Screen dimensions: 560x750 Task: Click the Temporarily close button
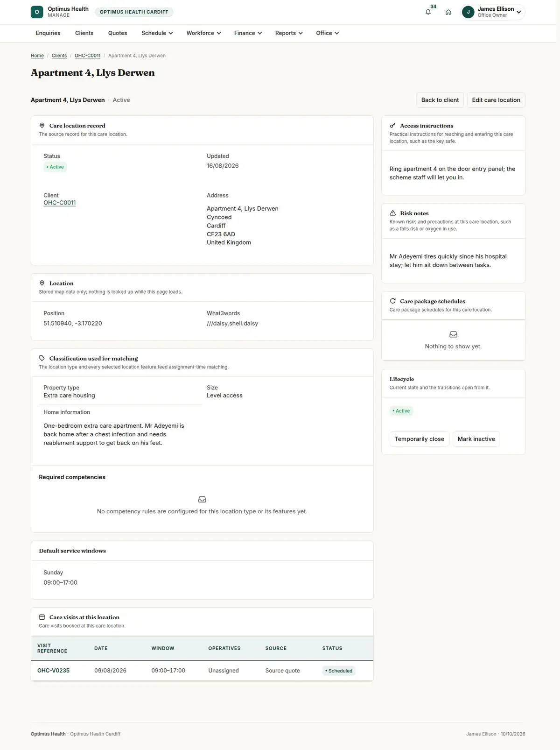[420, 439]
